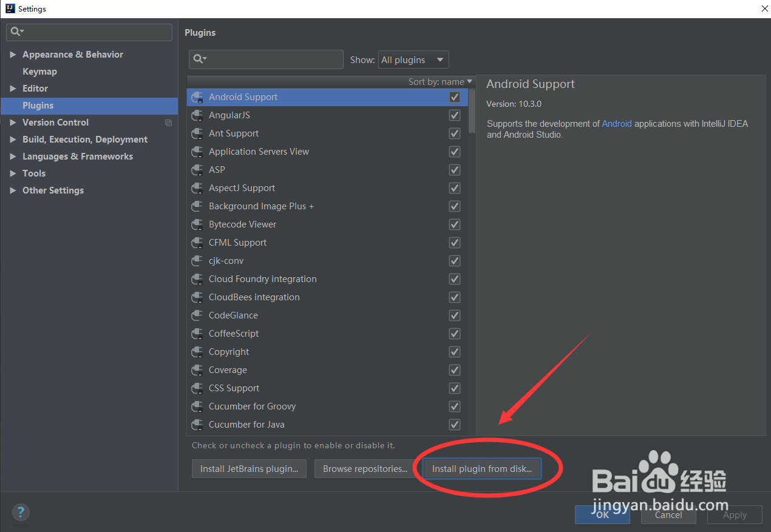Click the AspectJ Support plugin icon

[x=197, y=188]
